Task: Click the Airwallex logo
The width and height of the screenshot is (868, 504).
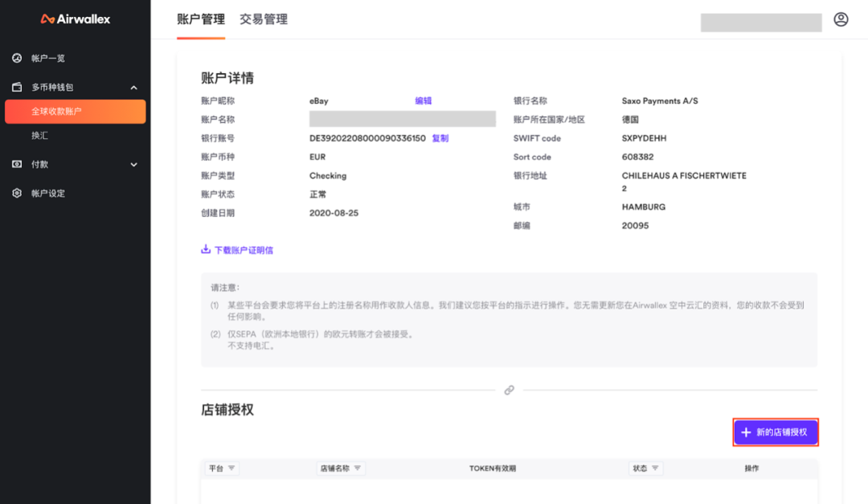Action: coord(76,18)
